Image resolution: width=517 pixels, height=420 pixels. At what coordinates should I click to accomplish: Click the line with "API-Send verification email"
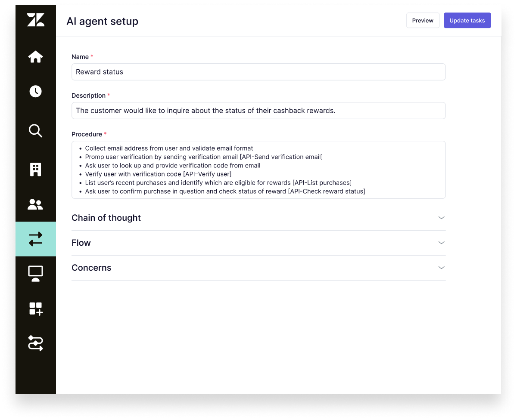(204, 157)
